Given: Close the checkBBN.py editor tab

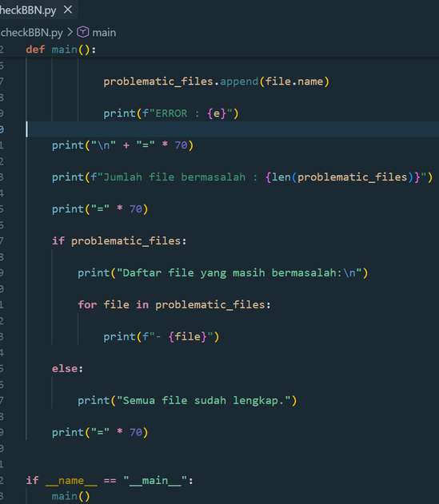Looking at the screenshot, I should [68, 10].
